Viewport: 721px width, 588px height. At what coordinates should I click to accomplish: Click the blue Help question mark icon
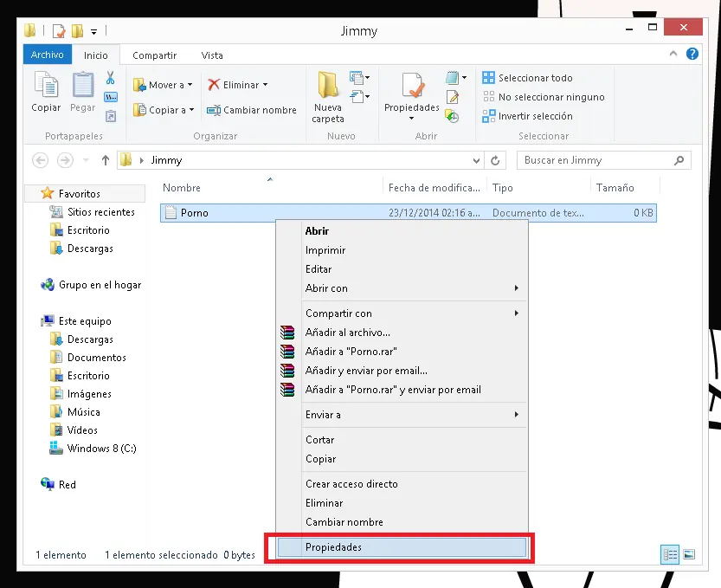click(692, 54)
